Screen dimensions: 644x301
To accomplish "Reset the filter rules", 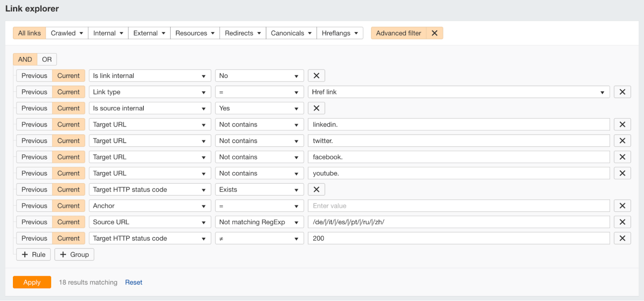I will [134, 282].
